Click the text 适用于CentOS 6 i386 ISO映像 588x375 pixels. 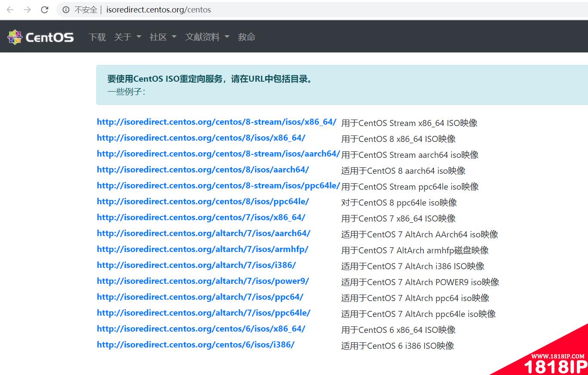click(x=398, y=346)
